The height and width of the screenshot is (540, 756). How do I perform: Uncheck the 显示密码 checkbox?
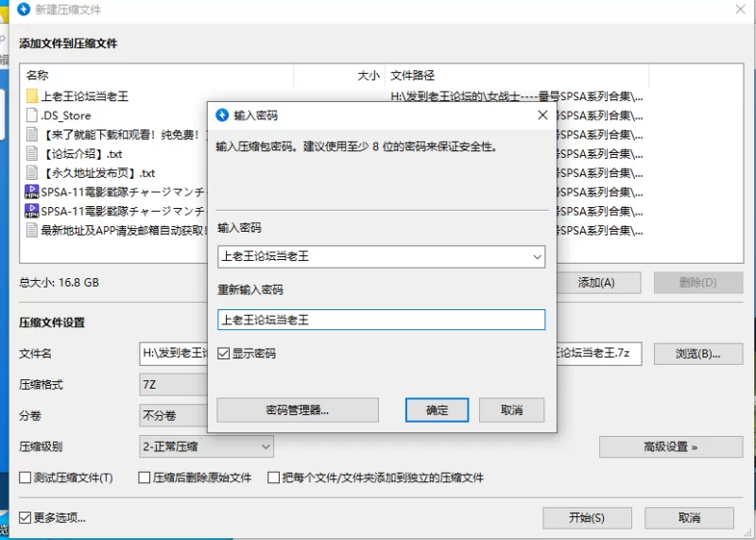click(x=223, y=354)
